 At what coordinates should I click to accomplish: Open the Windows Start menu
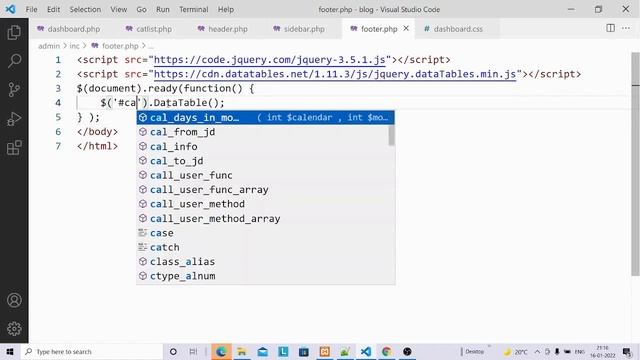click(10, 351)
